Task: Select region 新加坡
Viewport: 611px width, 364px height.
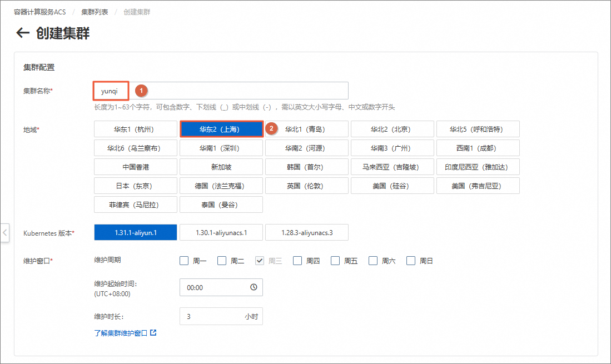Action: coord(221,167)
